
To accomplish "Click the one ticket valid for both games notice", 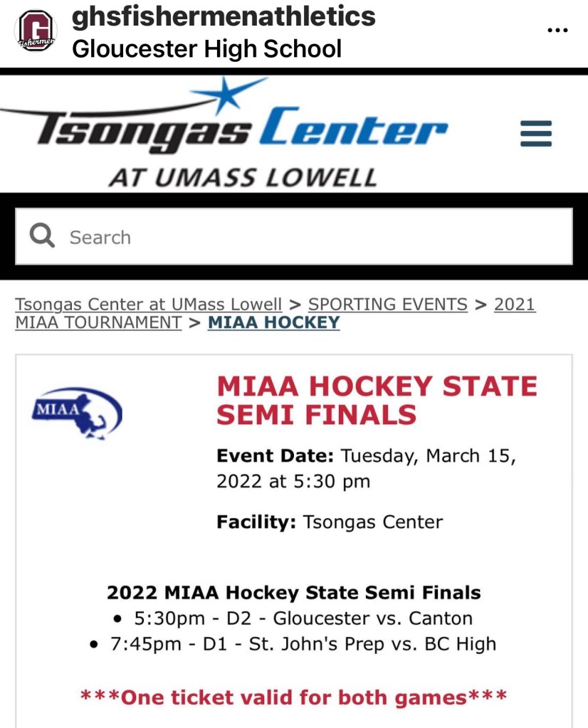I will [293, 697].
